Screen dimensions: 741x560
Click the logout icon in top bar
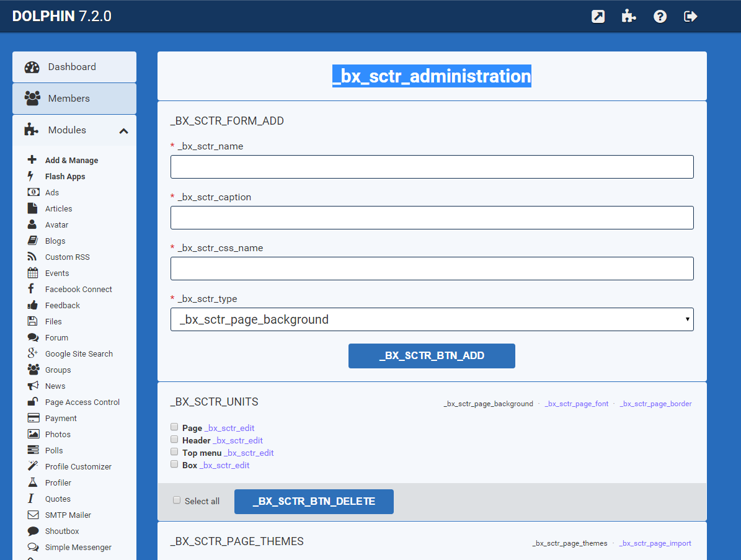point(691,17)
